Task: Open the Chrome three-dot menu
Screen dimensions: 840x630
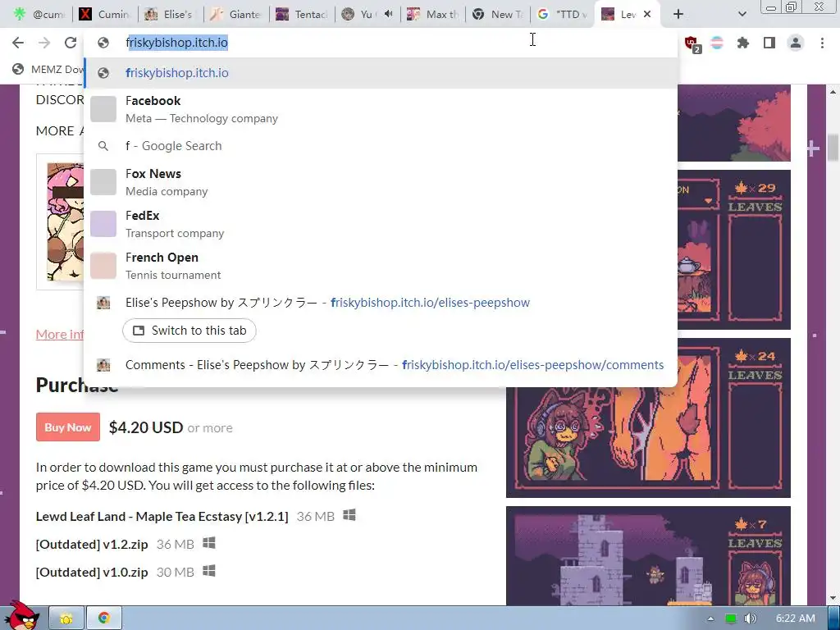Action: coord(822,43)
